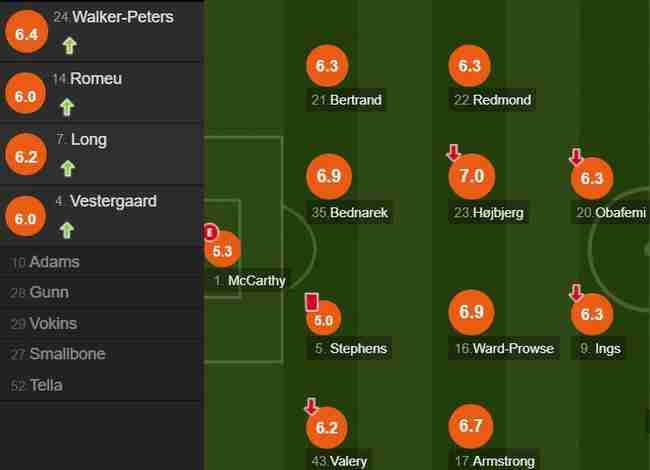Click Bertrand's 6.3 rating bubble
Image resolution: width=650 pixels, height=470 pixels.
(327, 65)
